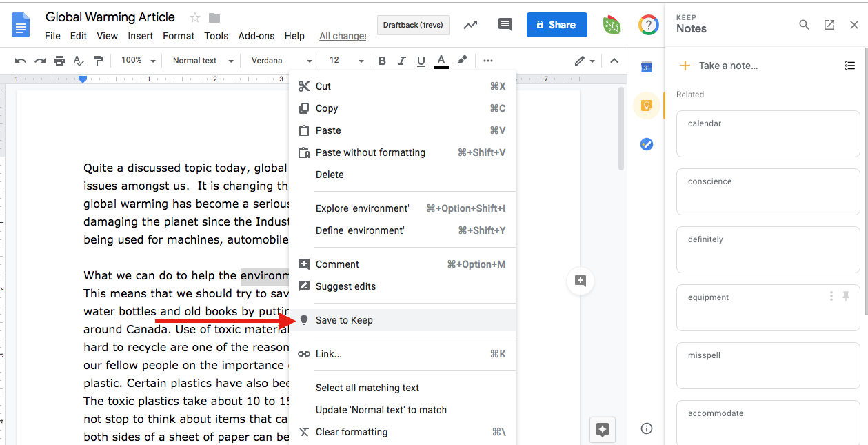Open the highlight color tool
The height and width of the screenshot is (445, 868).
(x=462, y=61)
